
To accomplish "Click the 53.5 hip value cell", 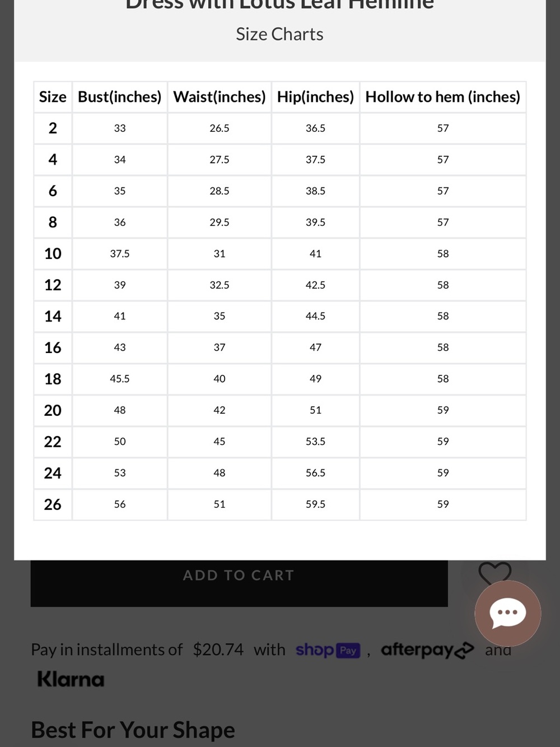I will click(x=315, y=442).
